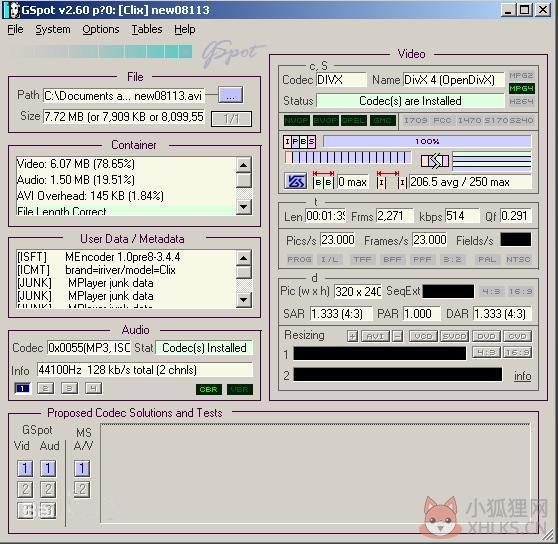Click the Resizing minus button

pyautogui.click(x=398, y=336)
